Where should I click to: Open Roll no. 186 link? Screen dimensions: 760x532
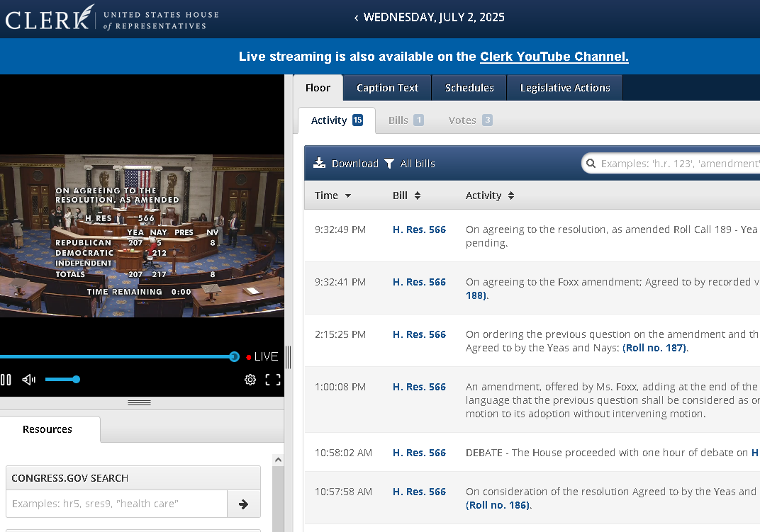pos(498,505)
